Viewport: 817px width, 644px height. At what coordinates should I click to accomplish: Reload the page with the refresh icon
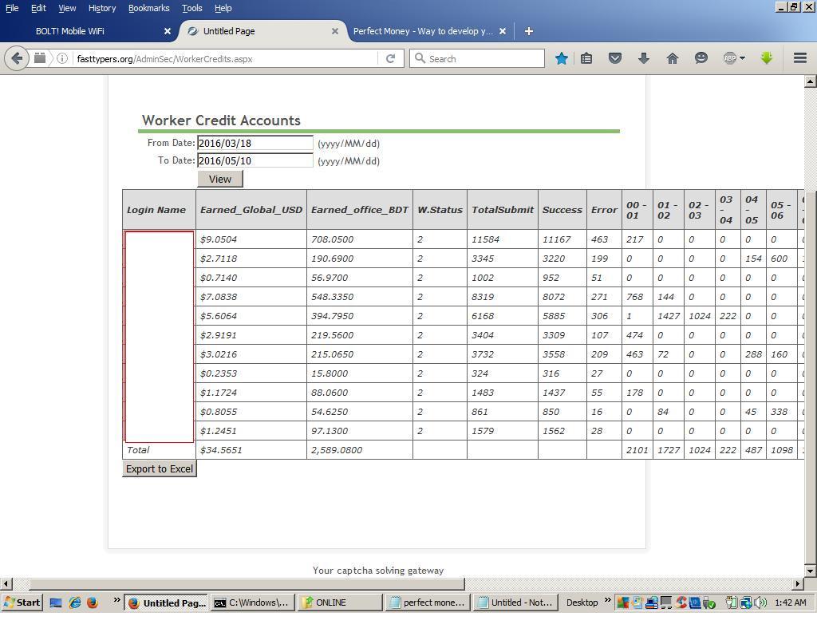pos(390,58)
